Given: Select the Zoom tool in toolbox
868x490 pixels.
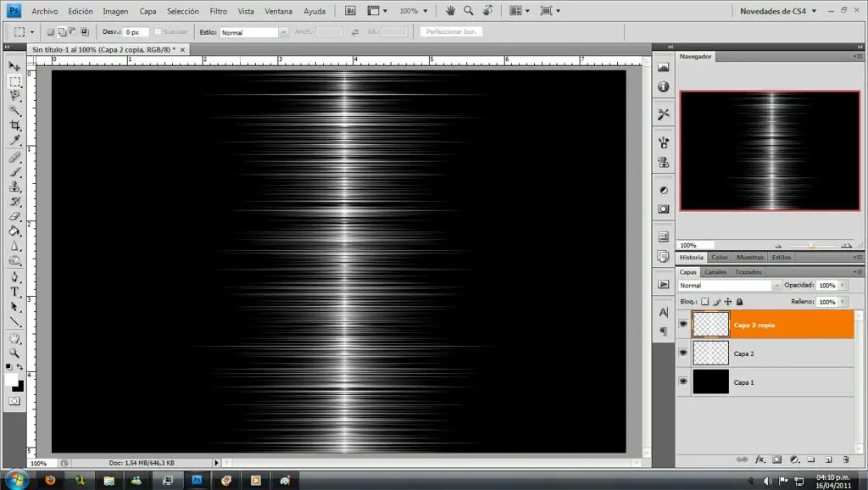Looking at the screenshot, I should point(14,353).
